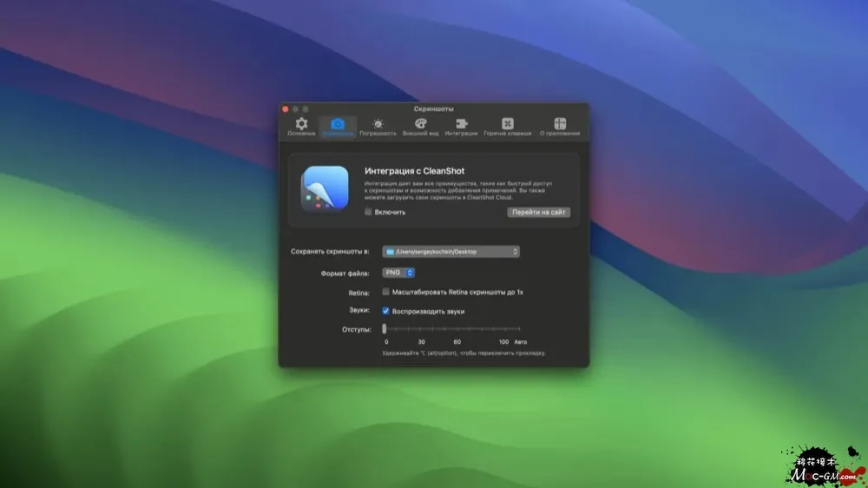Image resolution: width=868 pixels, height=488 pixels.
Task: Click the Удерживайте alt/option hint text
Action: click(x=464, y=353)
